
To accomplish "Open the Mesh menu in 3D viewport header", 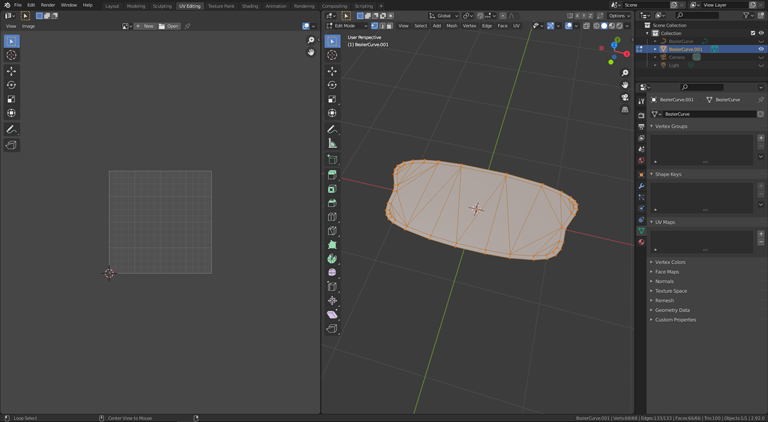I will pyautogui.click(x=452, y=26).
